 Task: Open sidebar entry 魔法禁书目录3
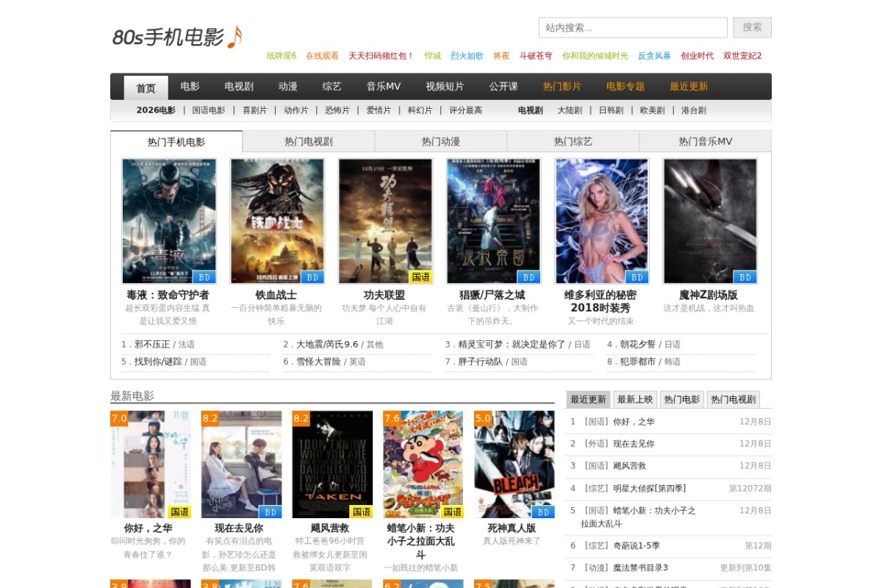(x=641, y=567)
